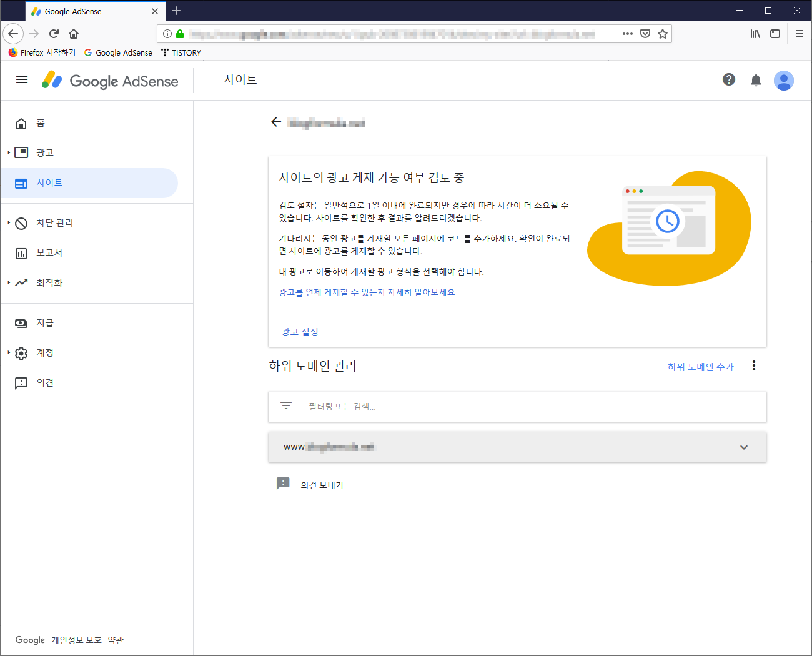Expand the 차단 관리 submenu arrow
This screenshot has height=656, width=812.
(9, 223)
